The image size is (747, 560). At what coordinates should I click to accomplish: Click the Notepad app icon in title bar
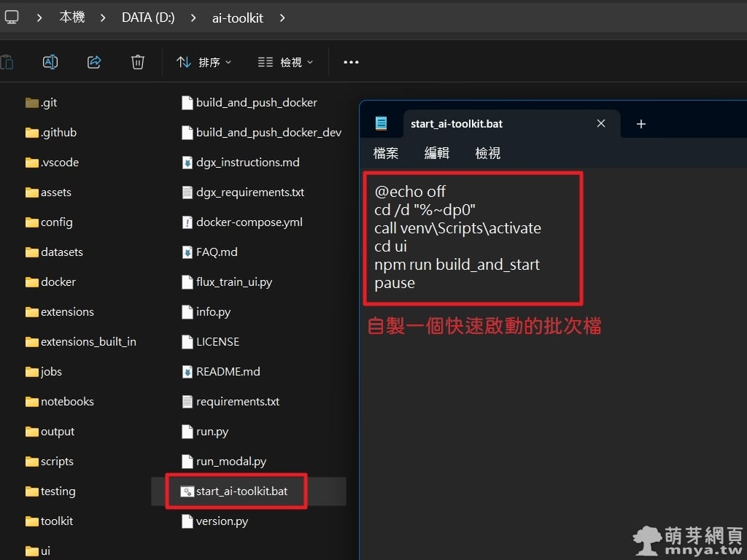tap(381, 123)
